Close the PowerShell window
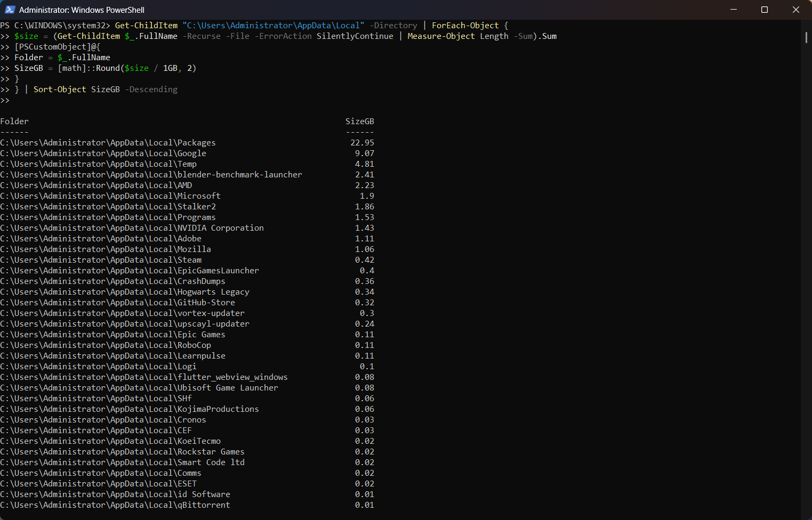This screenshot has height=520, width=812. click(x=796, y=10)
